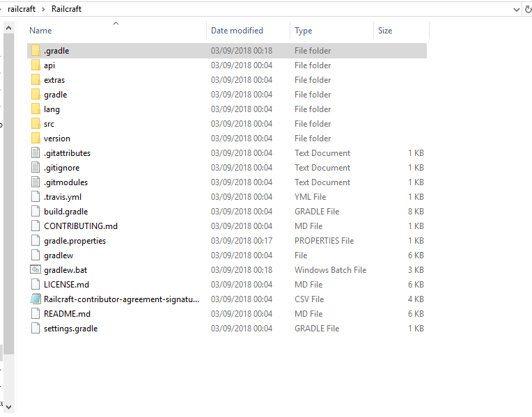
Task: Click the Railcraft contributor agreement CSV icon
Action: click(36, 299)
